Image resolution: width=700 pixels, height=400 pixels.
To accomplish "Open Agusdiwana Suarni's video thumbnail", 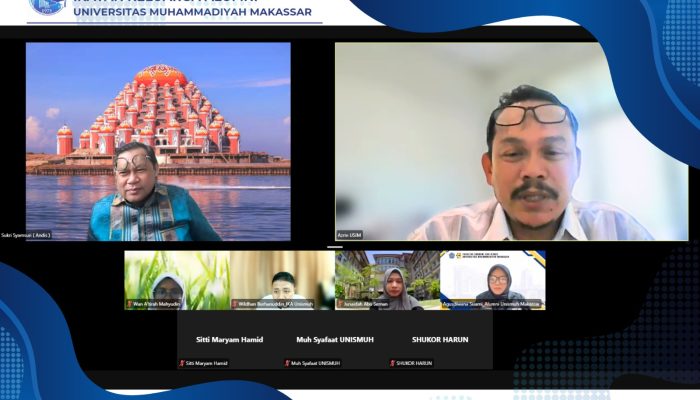I will click(x=493, y=280).
